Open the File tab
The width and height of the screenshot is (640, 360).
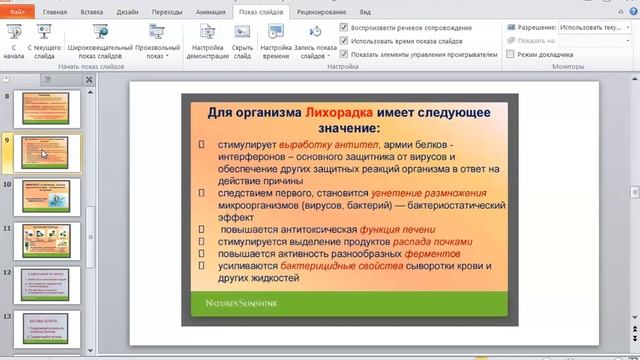(x=17, y=12)
